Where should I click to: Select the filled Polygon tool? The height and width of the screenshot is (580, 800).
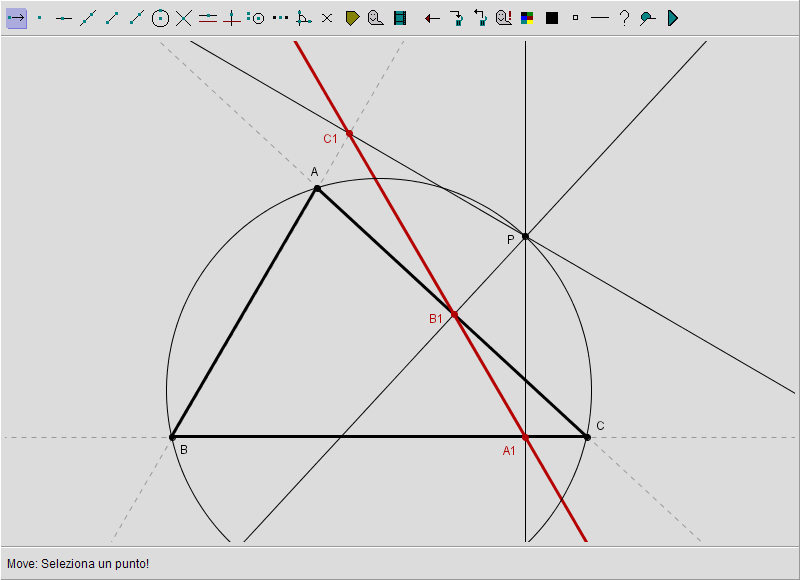point(352,18)
